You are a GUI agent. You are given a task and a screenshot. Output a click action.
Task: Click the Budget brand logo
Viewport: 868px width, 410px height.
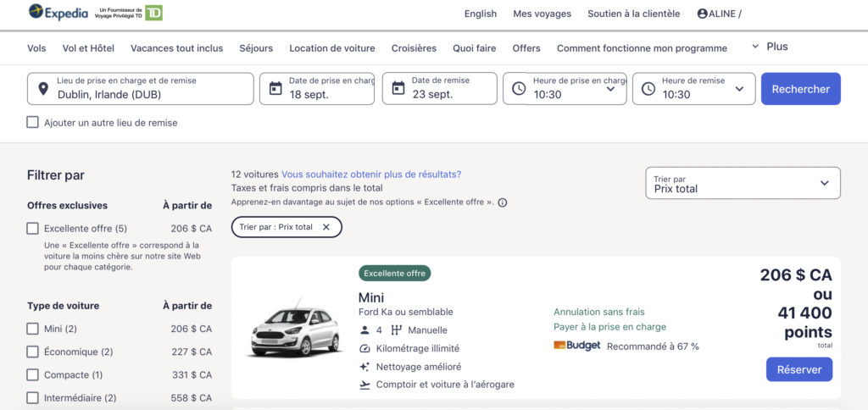pos(576,346)
